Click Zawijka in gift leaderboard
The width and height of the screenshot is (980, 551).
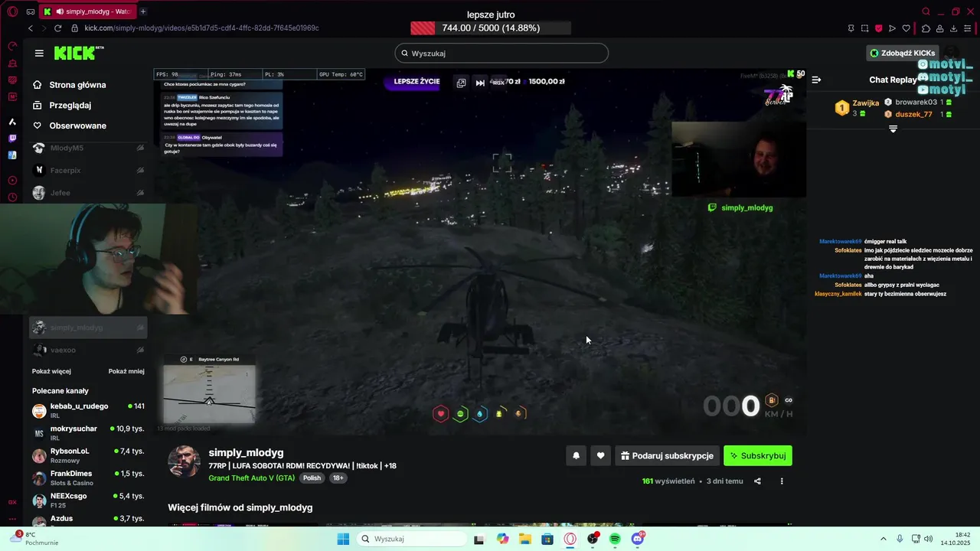point(865,103)
